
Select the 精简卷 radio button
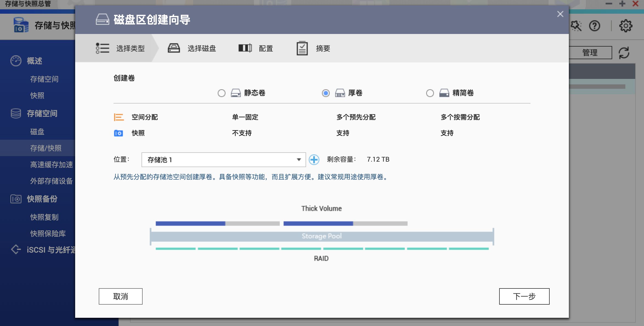point(430,93)
